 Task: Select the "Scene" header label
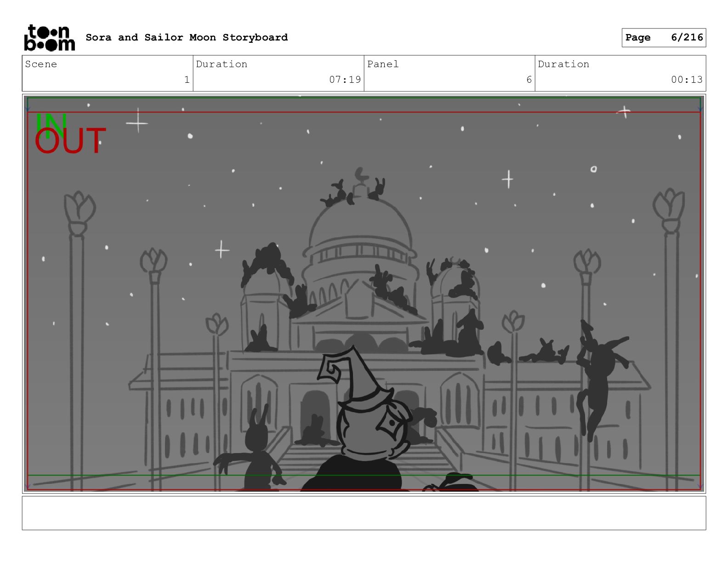[41, 64]
